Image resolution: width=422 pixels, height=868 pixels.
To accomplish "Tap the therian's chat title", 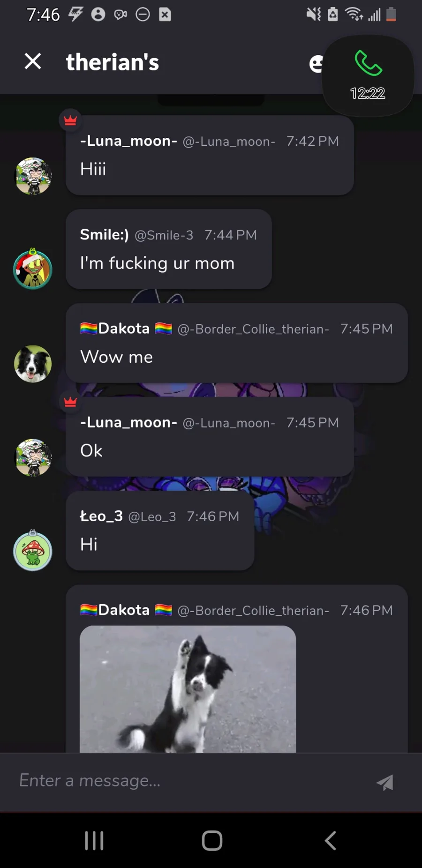I will pyautogui.click(x=113, y=62).
